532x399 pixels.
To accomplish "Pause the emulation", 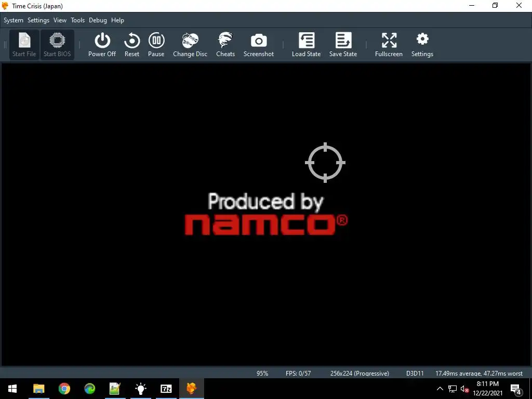I will pyautogui.click(x=156, y=45).
